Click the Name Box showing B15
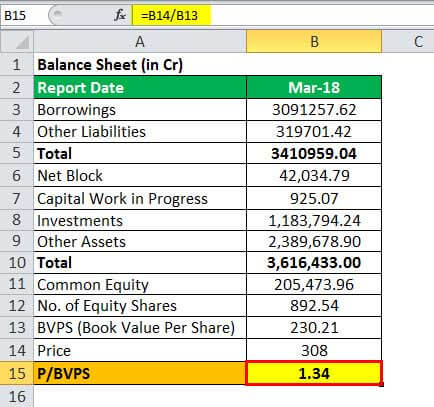Image resolution: width=434 pixels, height=407 pixels. (23, 15)
